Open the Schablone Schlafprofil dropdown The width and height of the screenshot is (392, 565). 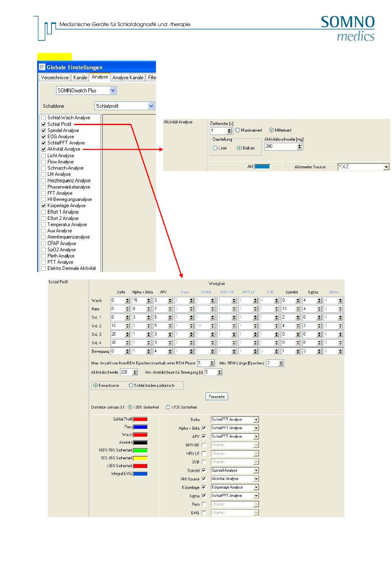coord(151,106)
